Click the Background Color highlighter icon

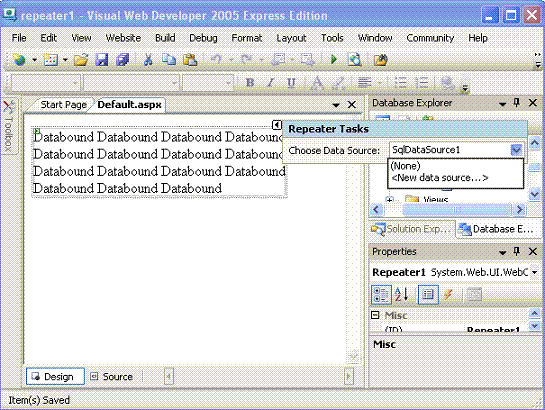pos(338,83)
